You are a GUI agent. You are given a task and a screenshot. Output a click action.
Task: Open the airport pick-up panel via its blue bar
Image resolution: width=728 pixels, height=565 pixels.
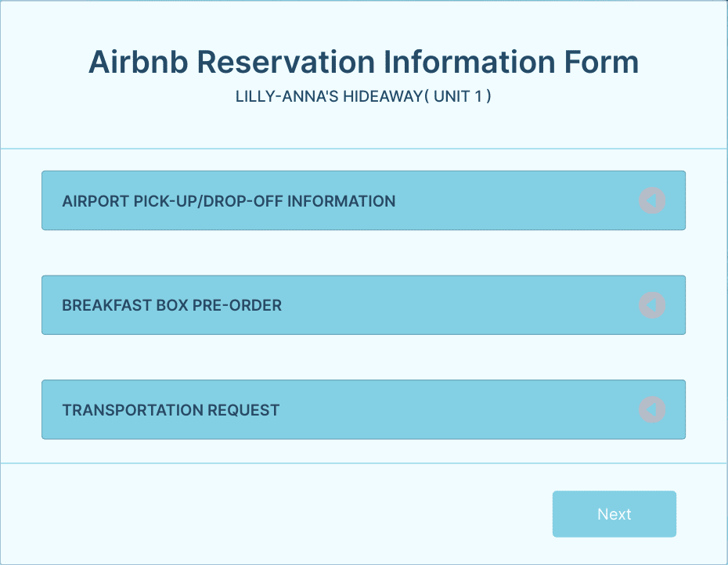[x=363, y=200]
